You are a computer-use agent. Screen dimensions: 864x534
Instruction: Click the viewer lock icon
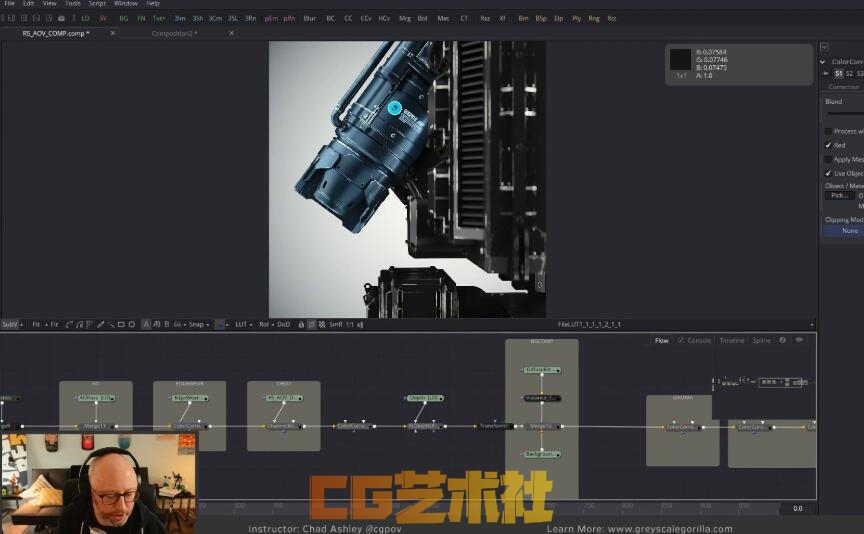[301, 325]
